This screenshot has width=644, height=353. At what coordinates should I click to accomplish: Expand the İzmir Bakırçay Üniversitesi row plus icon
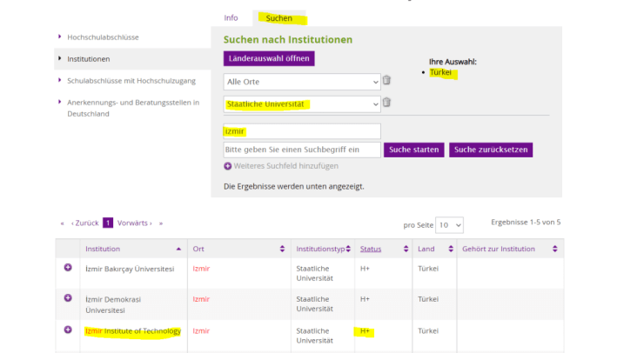point(68,267)
